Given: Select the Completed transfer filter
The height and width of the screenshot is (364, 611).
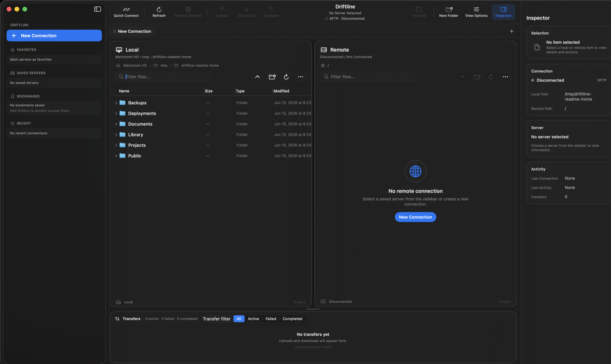Looking at the screenshot, I should [292, 319].
